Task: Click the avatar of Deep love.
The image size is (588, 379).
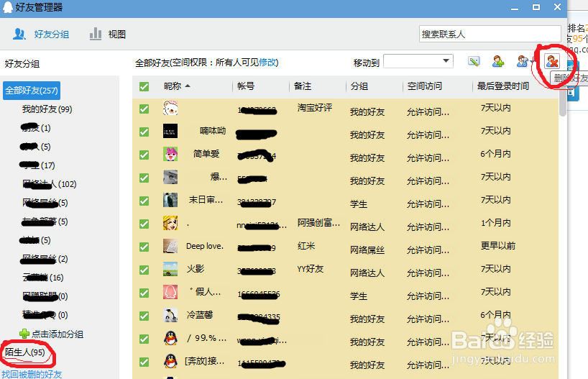Action: point(170,246)
